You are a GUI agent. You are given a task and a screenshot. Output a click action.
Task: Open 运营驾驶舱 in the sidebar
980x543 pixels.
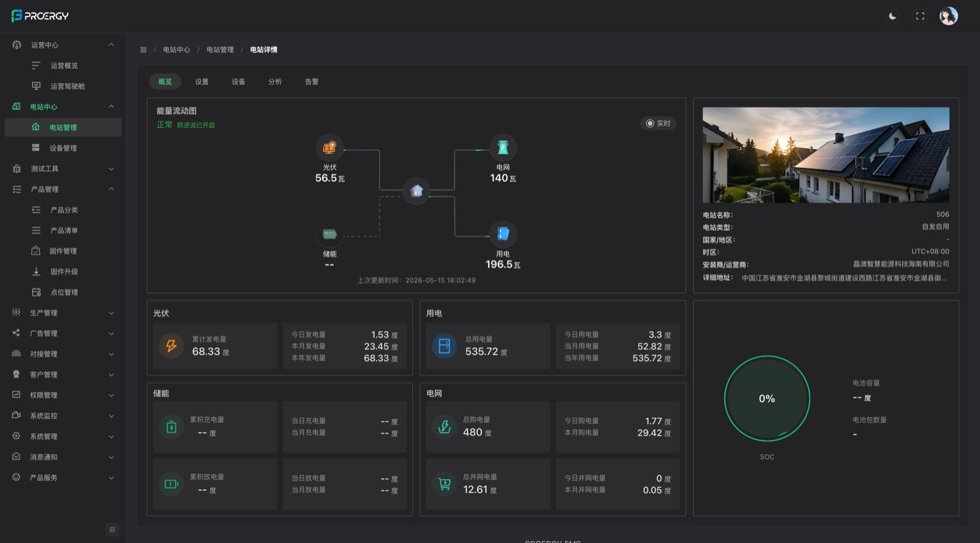63,86
